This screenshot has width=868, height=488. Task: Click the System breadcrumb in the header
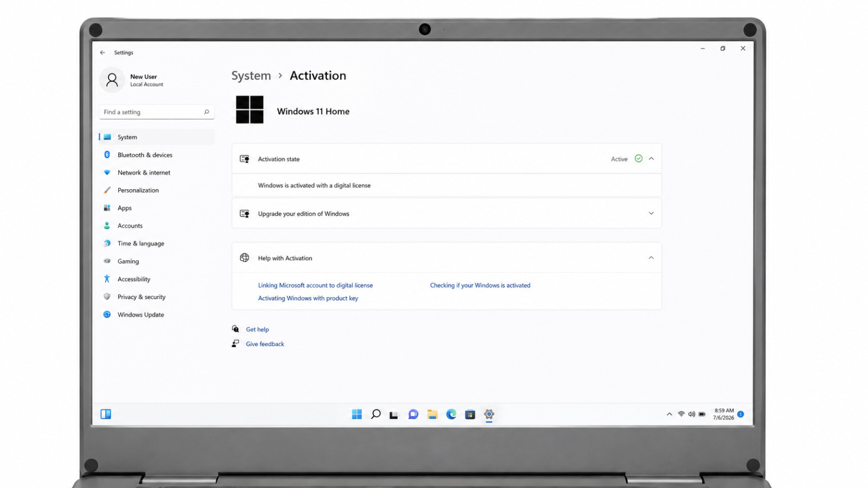251,76
